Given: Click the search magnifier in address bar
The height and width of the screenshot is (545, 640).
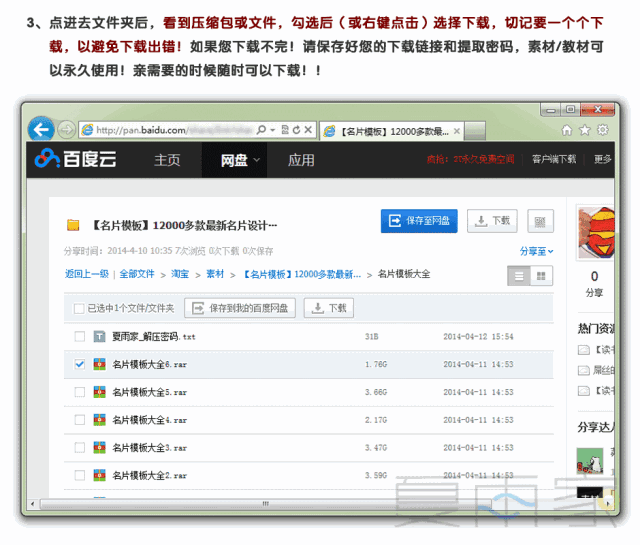Looking at the screenshot, I should pyautogui.click(x=261, y=130).
